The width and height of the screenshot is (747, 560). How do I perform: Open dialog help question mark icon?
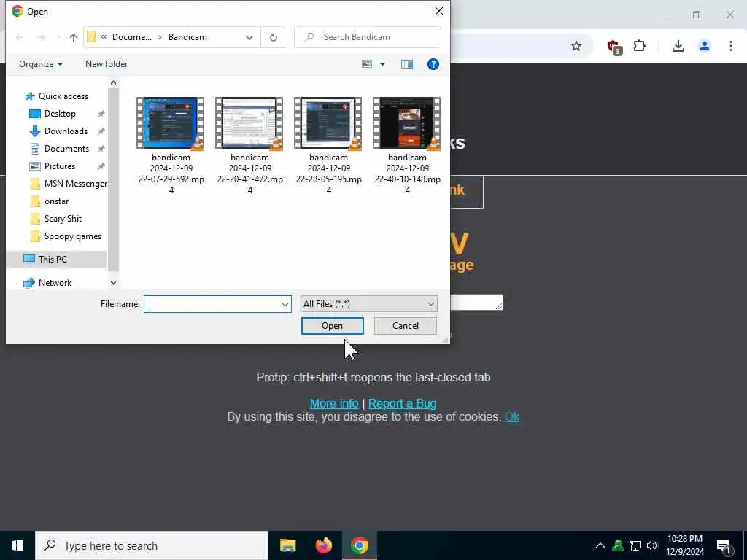click(433, 64)
